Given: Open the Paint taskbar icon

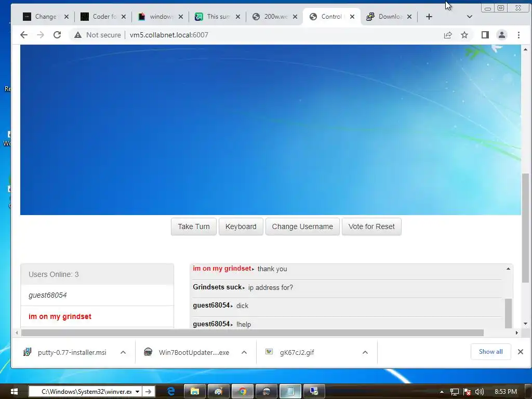Looking at the screenshot, I should 218,392.
